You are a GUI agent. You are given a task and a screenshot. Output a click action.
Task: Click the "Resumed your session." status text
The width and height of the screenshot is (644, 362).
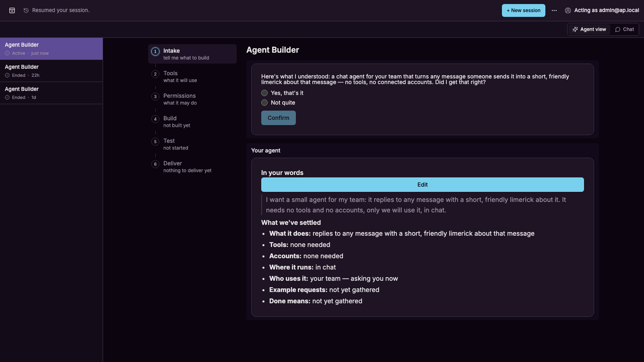61,10
